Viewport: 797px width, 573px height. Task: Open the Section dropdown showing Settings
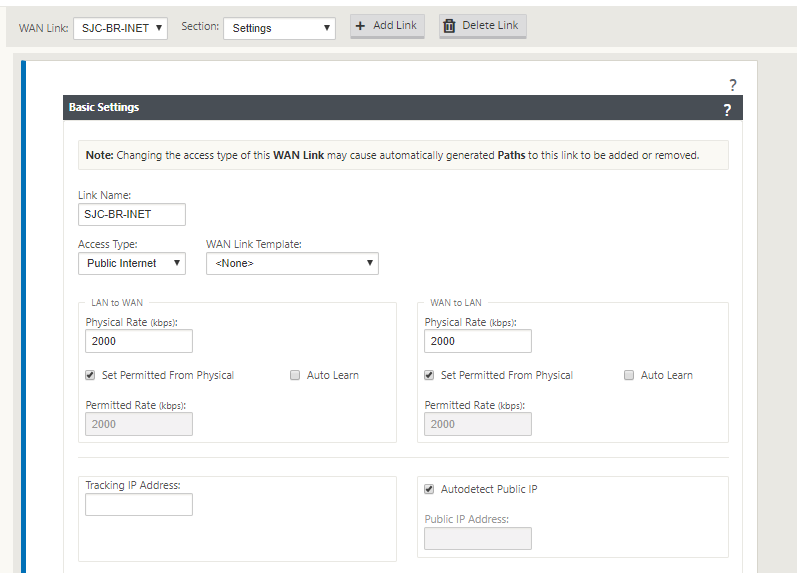pyautogui.click(x=279, y=28)
